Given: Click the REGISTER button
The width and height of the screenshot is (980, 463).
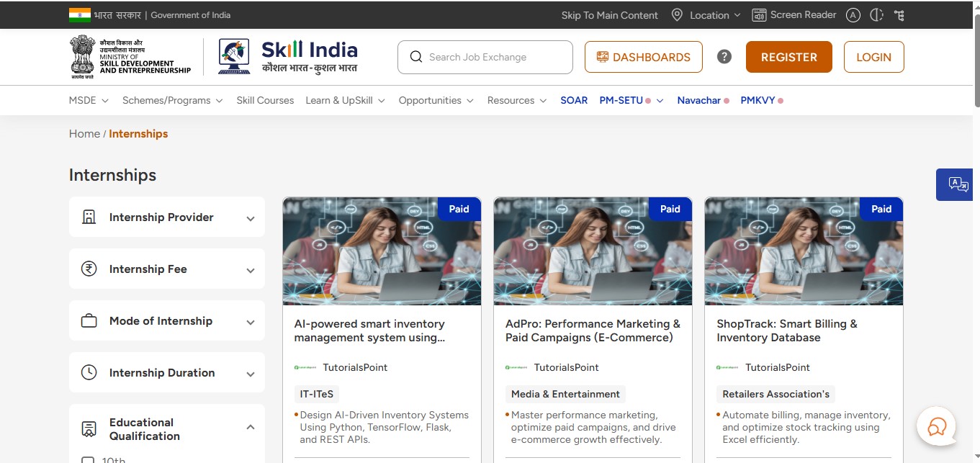Looking at the screenshot, I should [789, 57].
